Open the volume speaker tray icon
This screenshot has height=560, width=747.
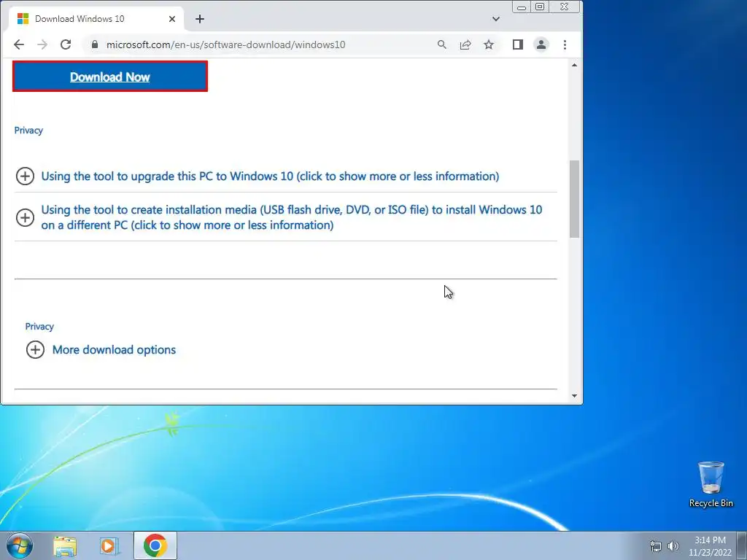tap(673, 546)
